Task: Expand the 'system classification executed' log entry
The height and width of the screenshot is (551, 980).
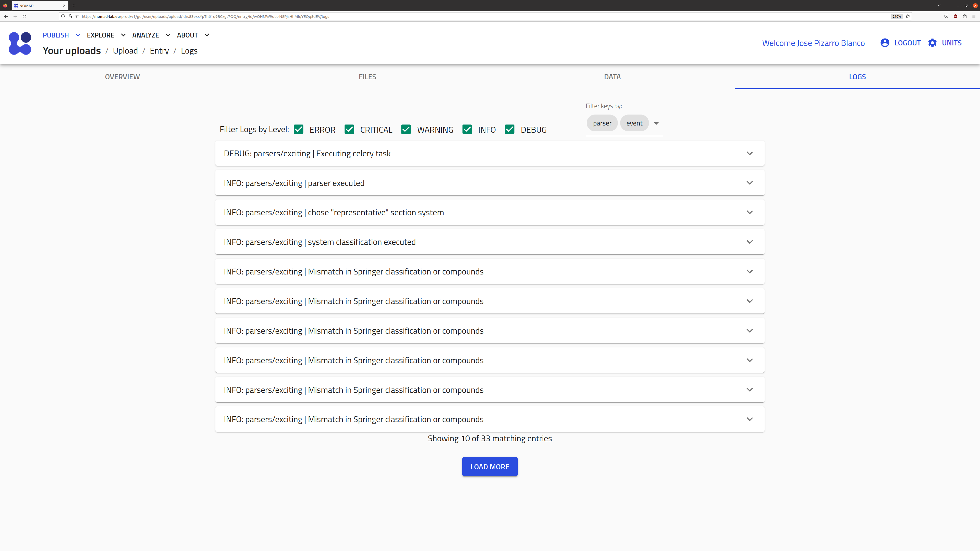Action: point(749,242)
